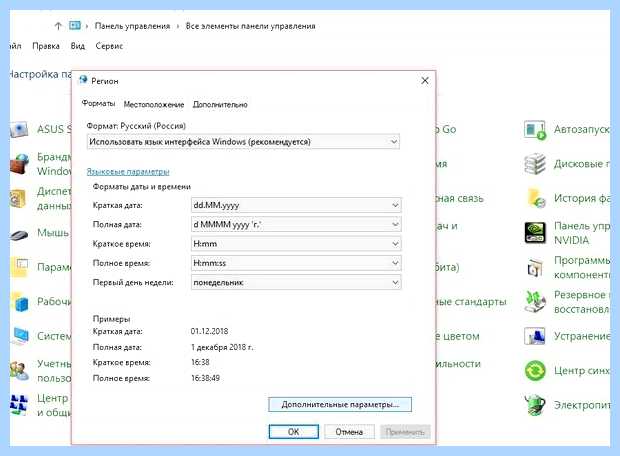Image resolution: width=620 pixels, height=456 pixels.
Task: Click the Device Manager icon (Диспет...)
Action: (18, 198)
